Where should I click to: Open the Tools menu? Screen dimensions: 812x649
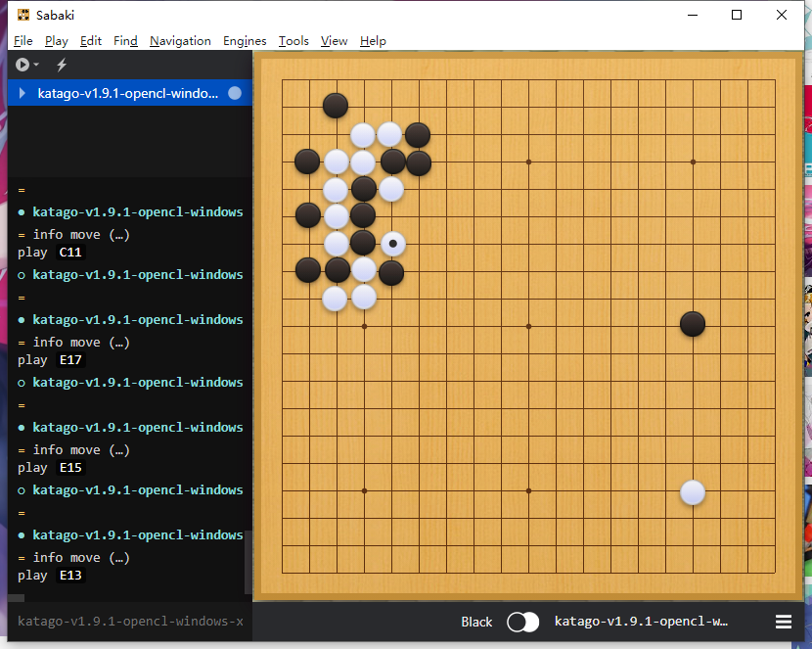[x=293, y=41]
